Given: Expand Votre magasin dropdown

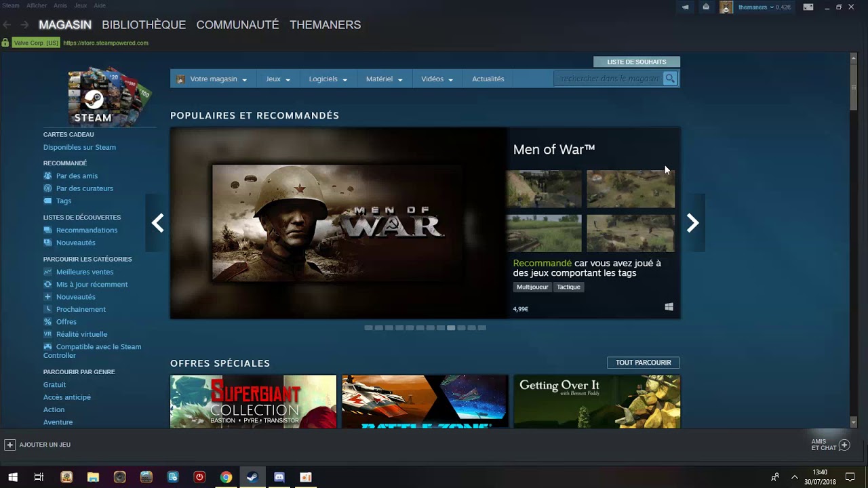Looking at the screenshot, I should pyautogui.click(x=212, y=79).
